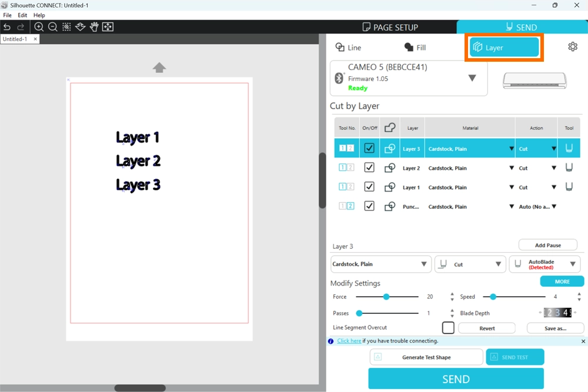Open the Action dropdown for Layer 2
588x392 pixels.
pos(553,168)
